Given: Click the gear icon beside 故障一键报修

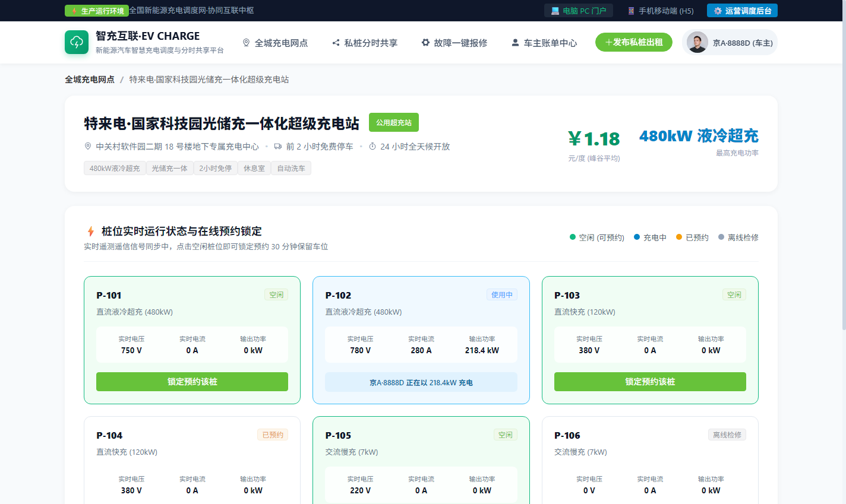Looking at the screenshot, I should tap(425, 43).
